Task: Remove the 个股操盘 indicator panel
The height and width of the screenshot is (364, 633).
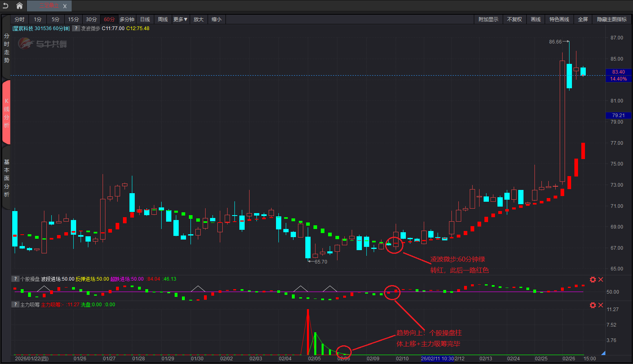Action: click(600, 279)
